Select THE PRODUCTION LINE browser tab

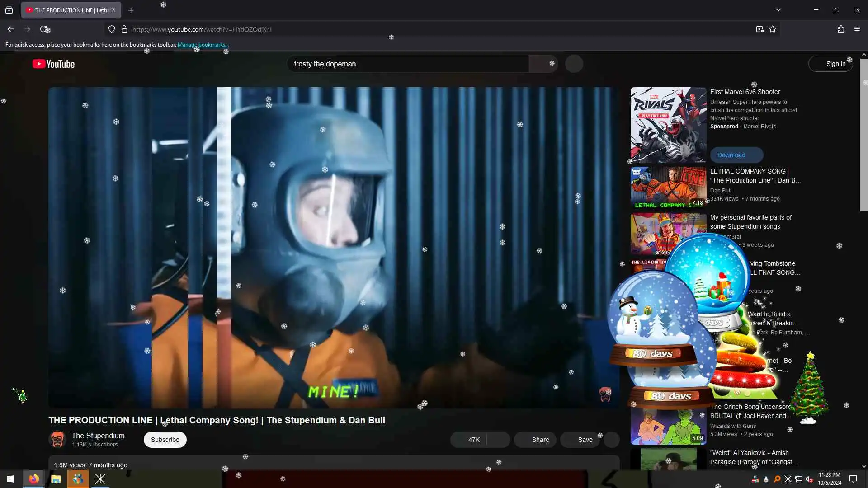68,10
